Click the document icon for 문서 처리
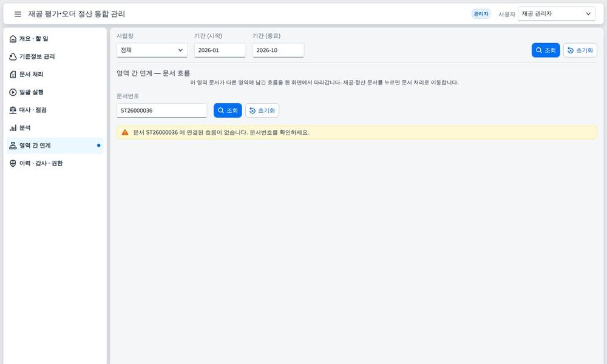This screenshot has width=607, height=364. (x=13, y=74)
